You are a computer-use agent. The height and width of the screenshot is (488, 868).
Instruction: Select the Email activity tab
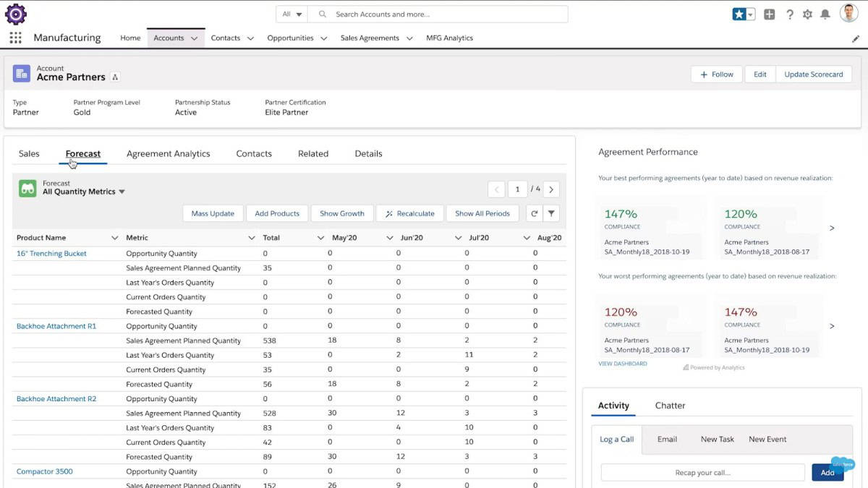coord(667,440)
